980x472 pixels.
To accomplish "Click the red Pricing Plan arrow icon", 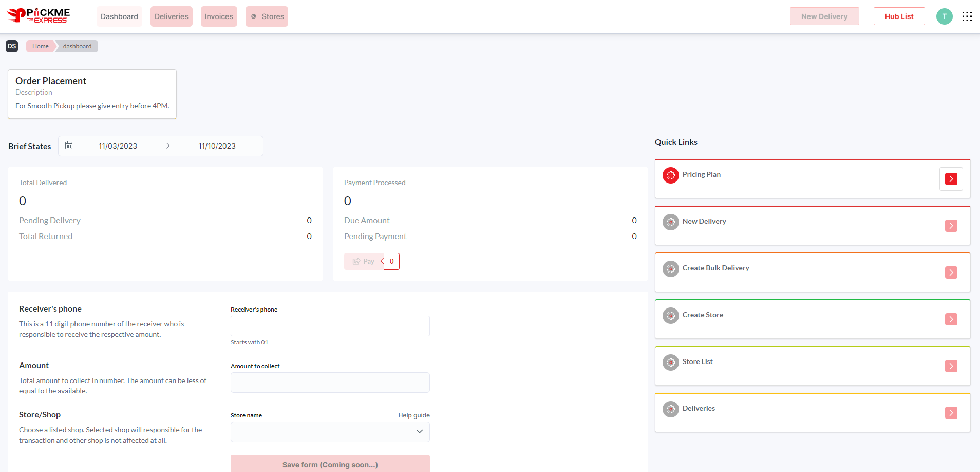I will 951,179.
